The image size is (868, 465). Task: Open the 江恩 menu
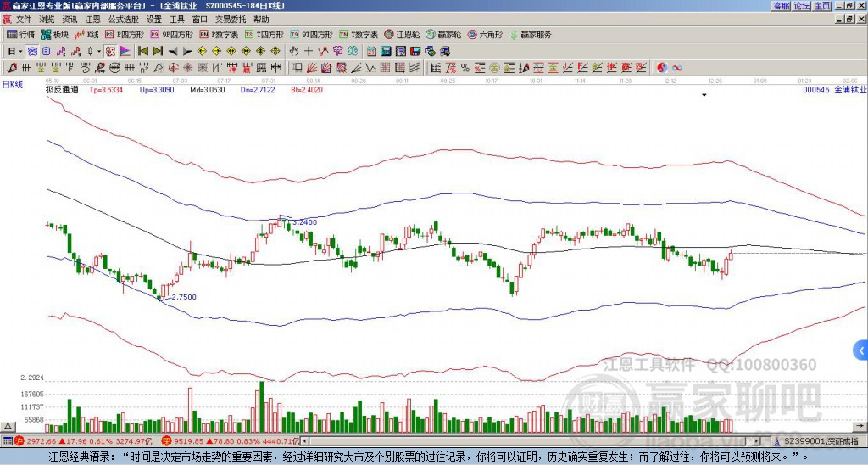[x=93, y=20]
